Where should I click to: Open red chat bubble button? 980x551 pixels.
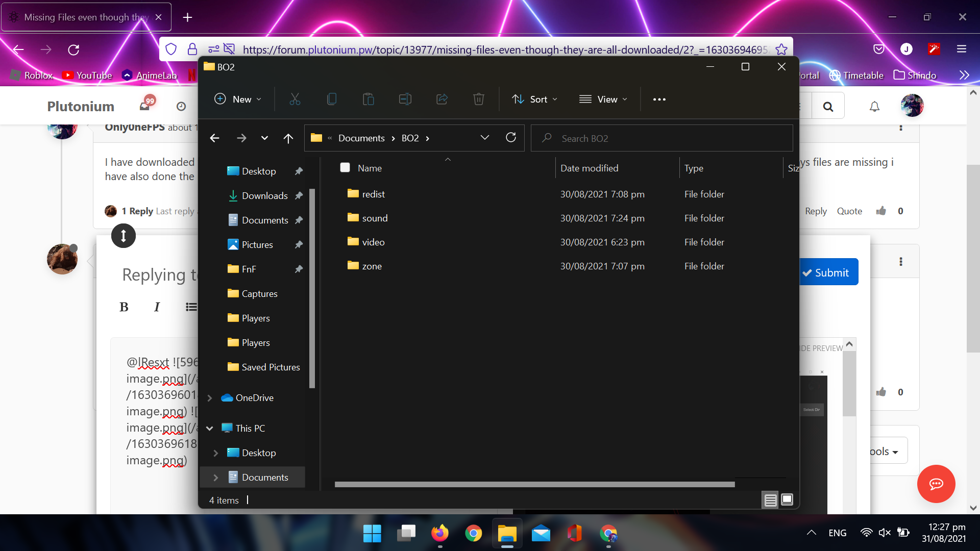936,484
